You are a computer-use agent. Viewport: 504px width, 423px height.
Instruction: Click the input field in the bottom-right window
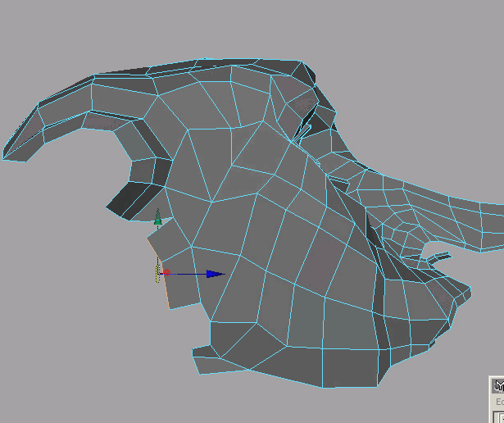(499, 416)
